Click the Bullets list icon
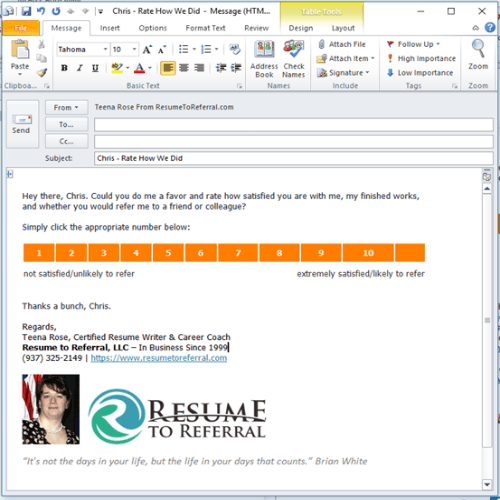 pos(183,49)
